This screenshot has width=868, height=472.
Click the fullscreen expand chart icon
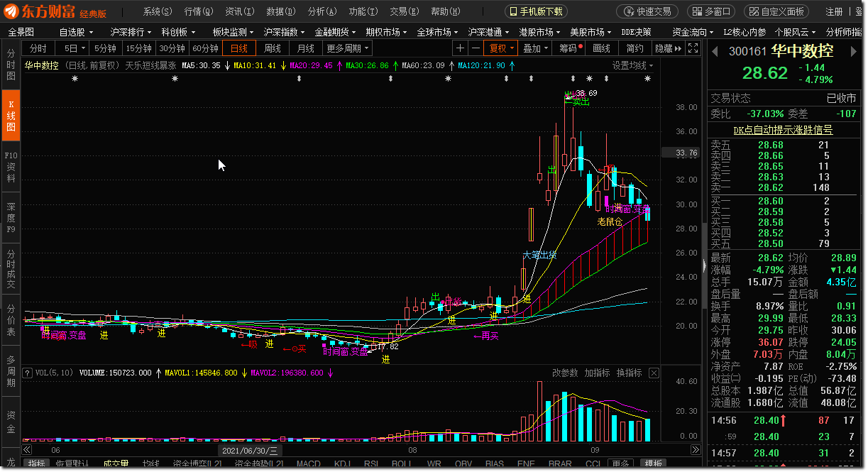(x=692, y=48)
